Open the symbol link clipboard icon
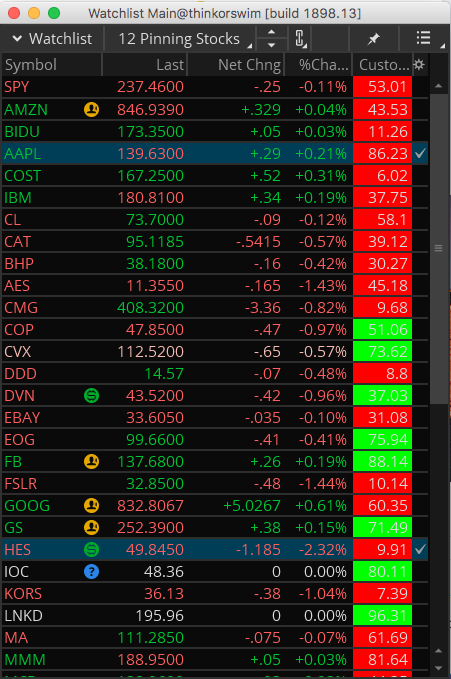The width and height of the screenshot is (451, 679). click(300, 39)
